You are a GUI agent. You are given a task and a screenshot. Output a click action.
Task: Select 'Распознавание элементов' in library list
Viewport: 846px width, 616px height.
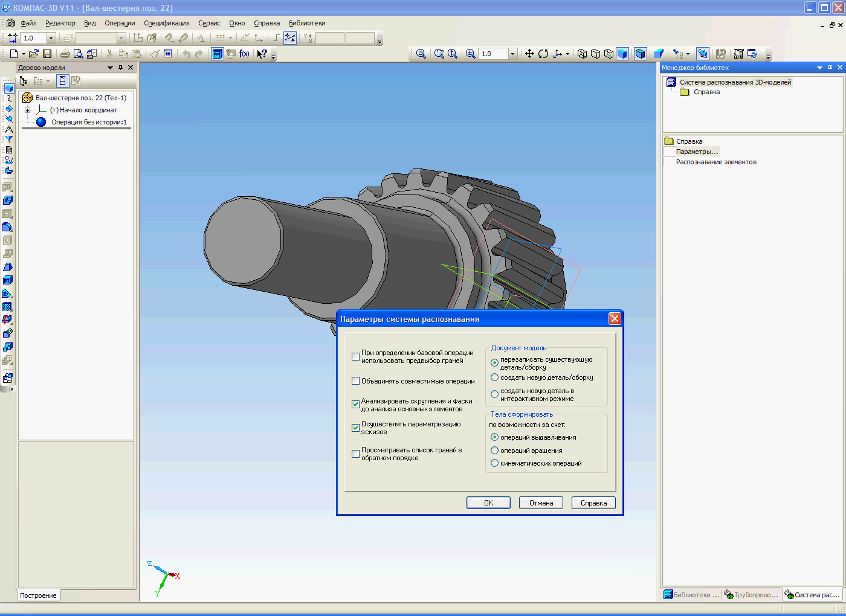coord(716,162)
